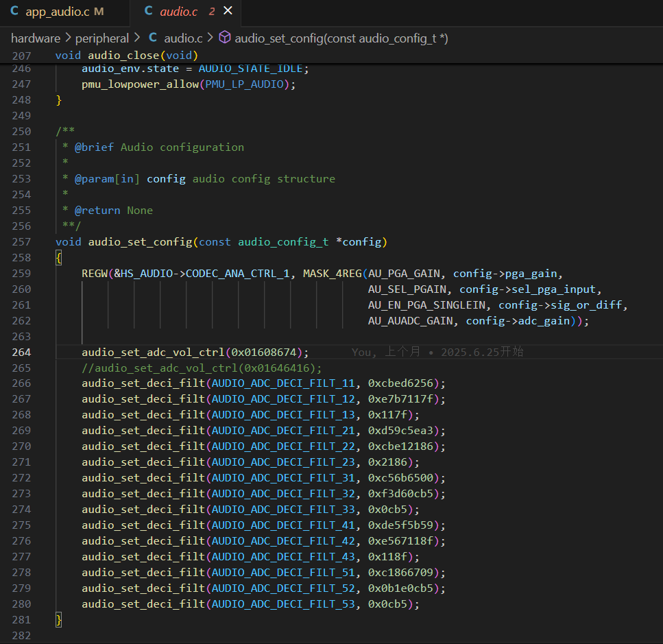Select the audio.c editor tab
The image size is (663, 644).
[x=186, y=12]
